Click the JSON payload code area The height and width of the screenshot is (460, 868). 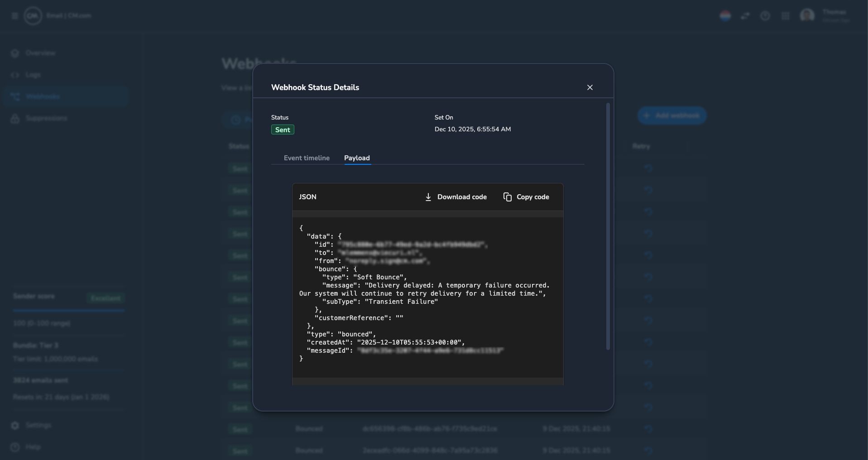point(427,297)
